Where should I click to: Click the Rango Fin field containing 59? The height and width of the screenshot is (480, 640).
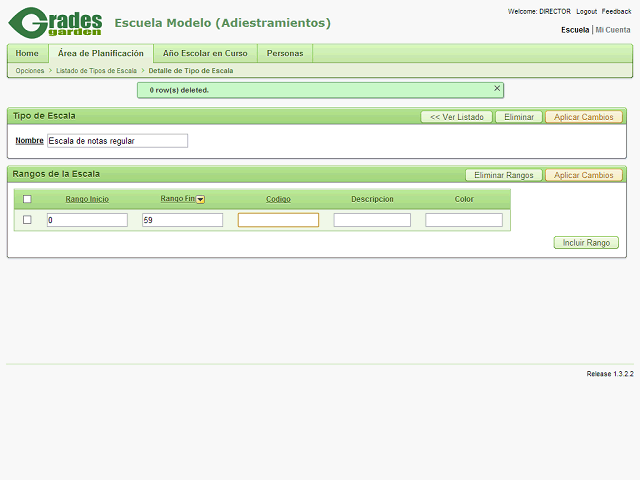pos(182,220)
